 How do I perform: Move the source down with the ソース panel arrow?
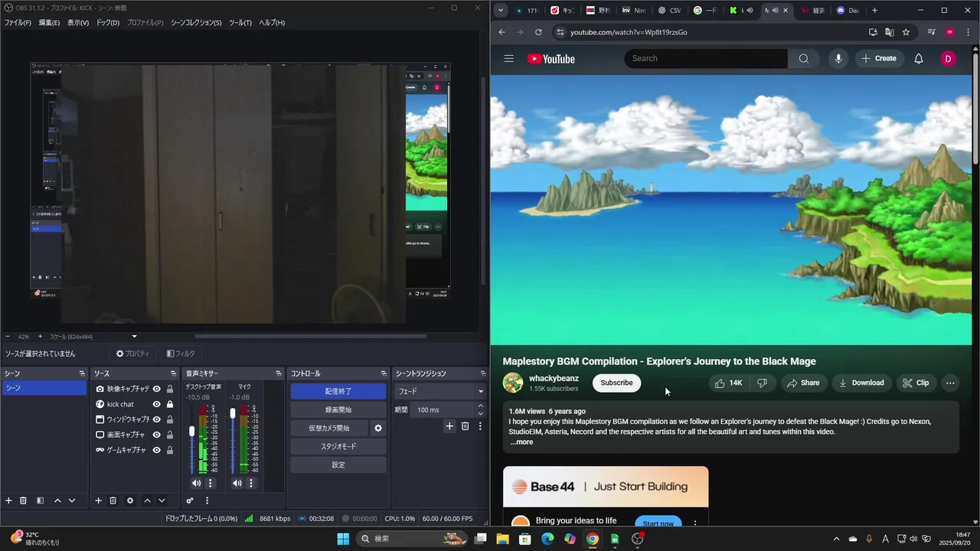tap(162, 500)
